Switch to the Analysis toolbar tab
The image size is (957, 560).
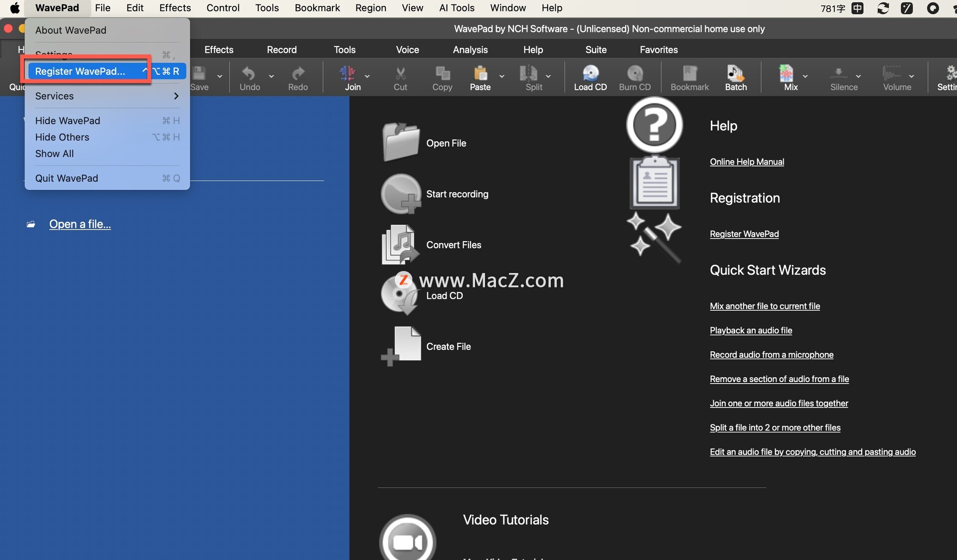[x=470, y=50]
